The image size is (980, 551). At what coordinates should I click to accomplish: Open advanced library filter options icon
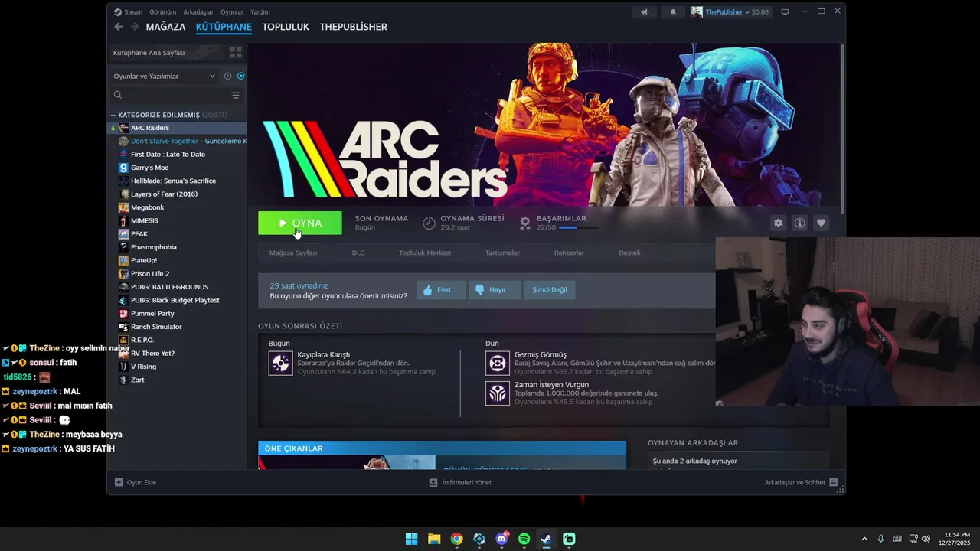click(236, 95)
